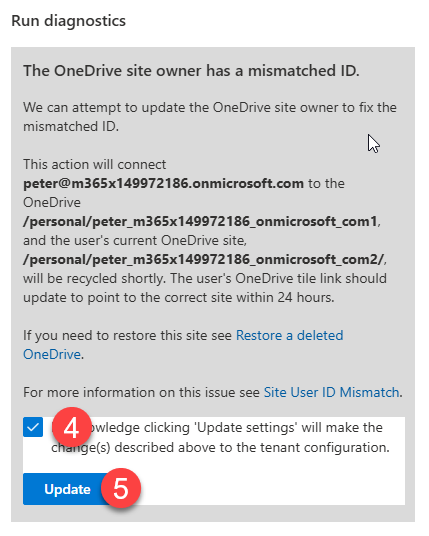Click the OneDrive path ending in com2/

pos(204,259)
